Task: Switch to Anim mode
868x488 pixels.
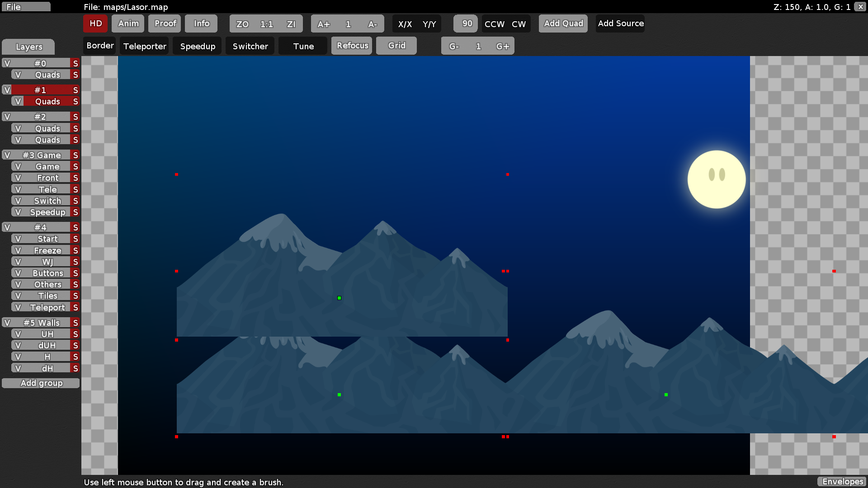Action: [x=127, y=23]
